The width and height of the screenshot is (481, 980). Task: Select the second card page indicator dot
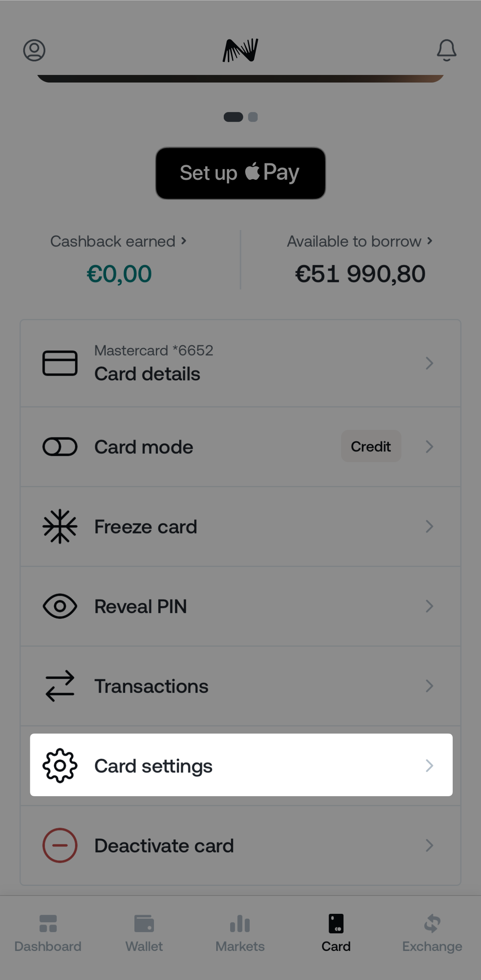[253, 117]
